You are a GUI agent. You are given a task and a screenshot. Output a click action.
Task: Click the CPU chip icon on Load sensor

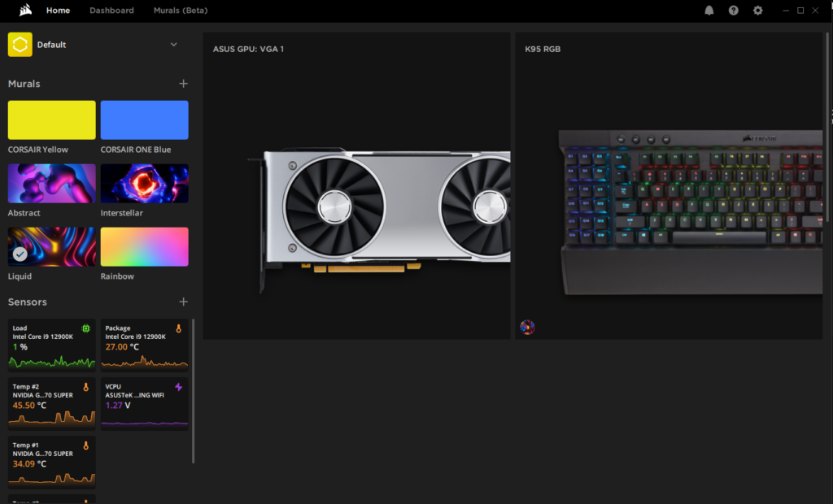point(85,328)
